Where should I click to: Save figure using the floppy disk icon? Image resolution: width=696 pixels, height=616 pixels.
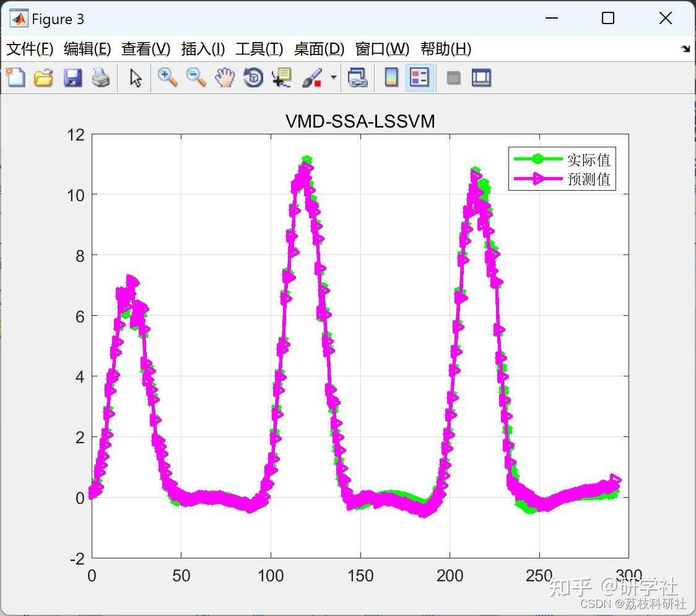pyautogui.click(x=72, y=77)
